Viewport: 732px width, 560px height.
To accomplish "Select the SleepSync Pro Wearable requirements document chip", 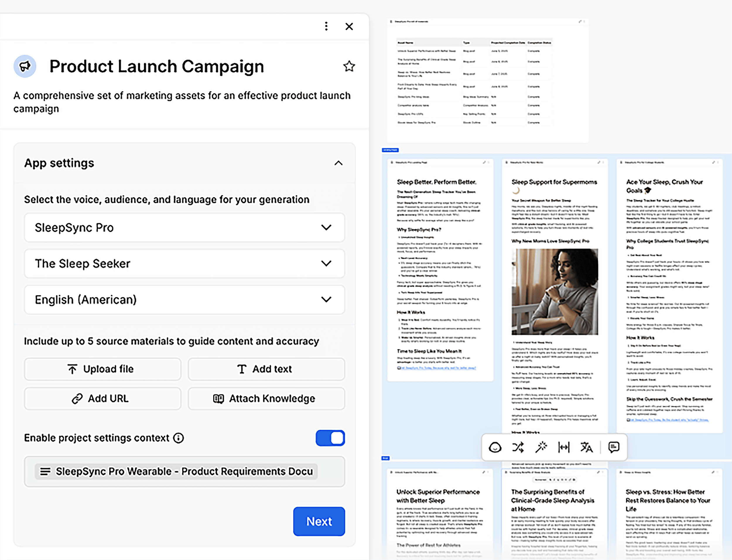I will tap(184, 471).
